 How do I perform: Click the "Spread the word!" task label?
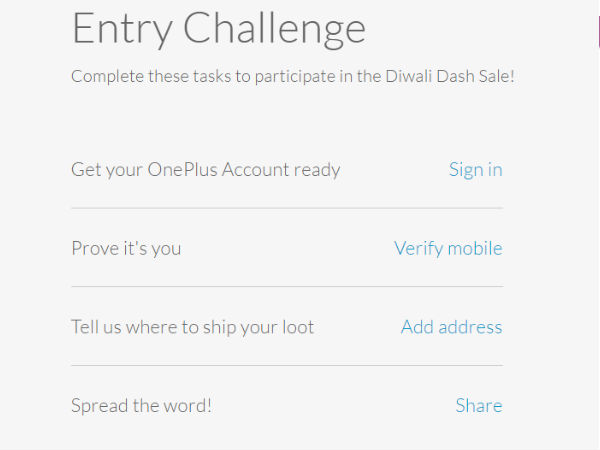click(x=141, y=405)
